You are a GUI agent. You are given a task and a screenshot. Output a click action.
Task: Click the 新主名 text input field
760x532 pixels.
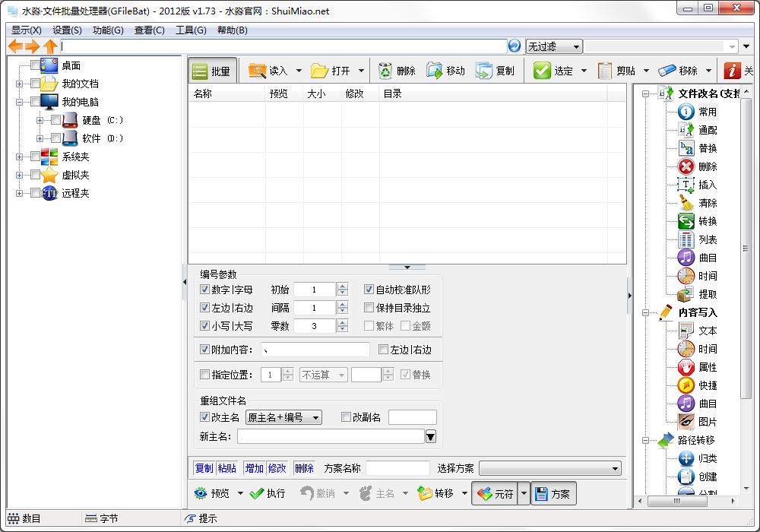tap(331, 436)
